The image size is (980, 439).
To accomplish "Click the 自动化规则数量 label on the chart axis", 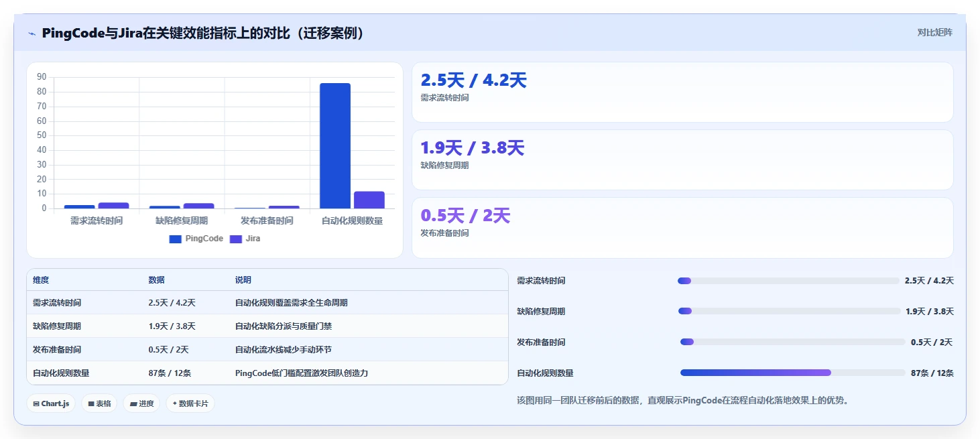I will [x=352, y=221].
